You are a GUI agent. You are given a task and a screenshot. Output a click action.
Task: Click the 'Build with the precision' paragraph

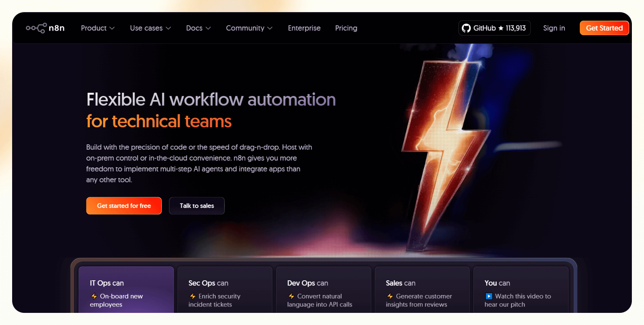[x=199, y=163]
